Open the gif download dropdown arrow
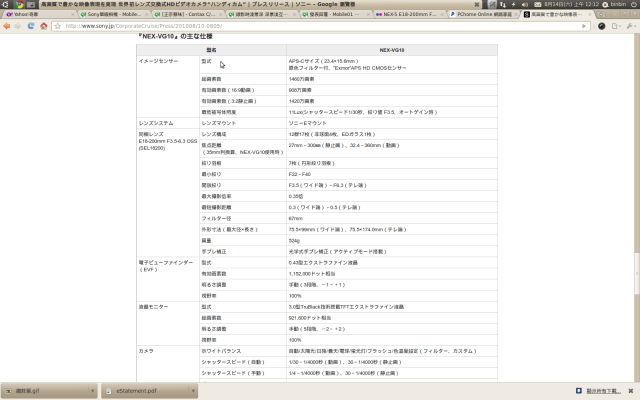 tap(93, 391)
